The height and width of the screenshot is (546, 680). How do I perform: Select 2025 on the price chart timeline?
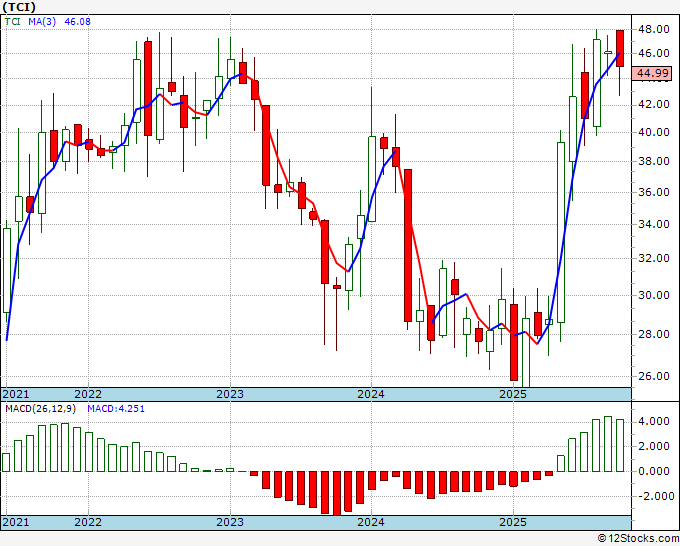513,394
